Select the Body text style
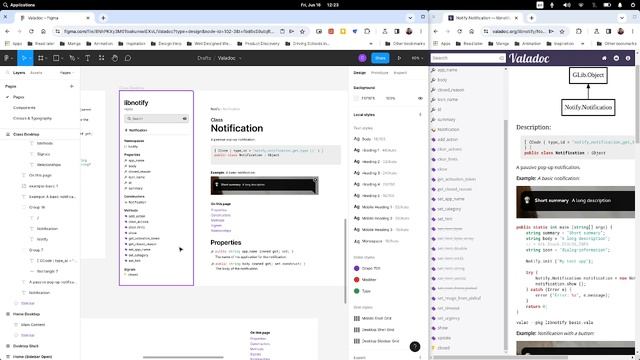Screen dimensions: 640x360 point(369,139)
